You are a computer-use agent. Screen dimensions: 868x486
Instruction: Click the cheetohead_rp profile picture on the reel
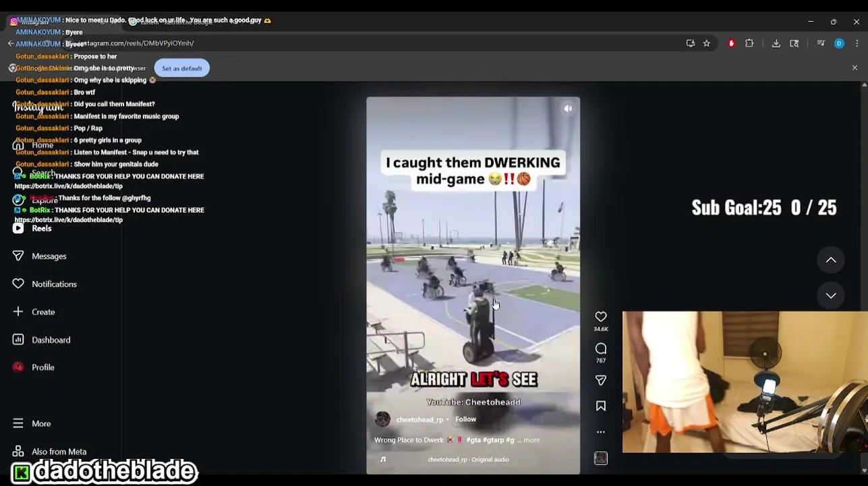tap(382, 419)
